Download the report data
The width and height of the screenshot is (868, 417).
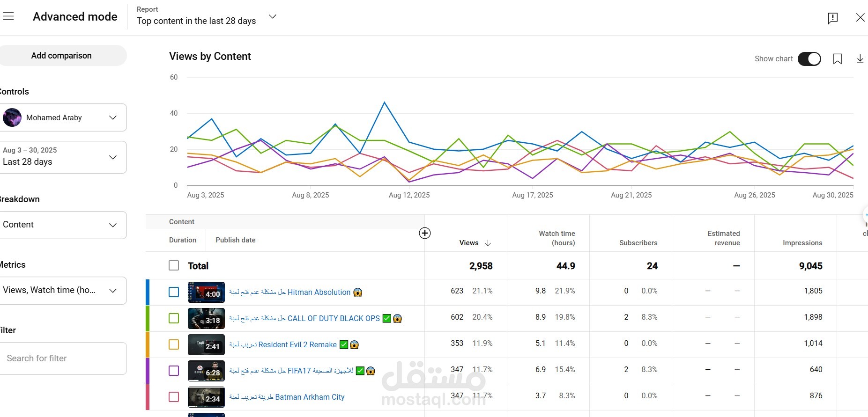point(860,59)
